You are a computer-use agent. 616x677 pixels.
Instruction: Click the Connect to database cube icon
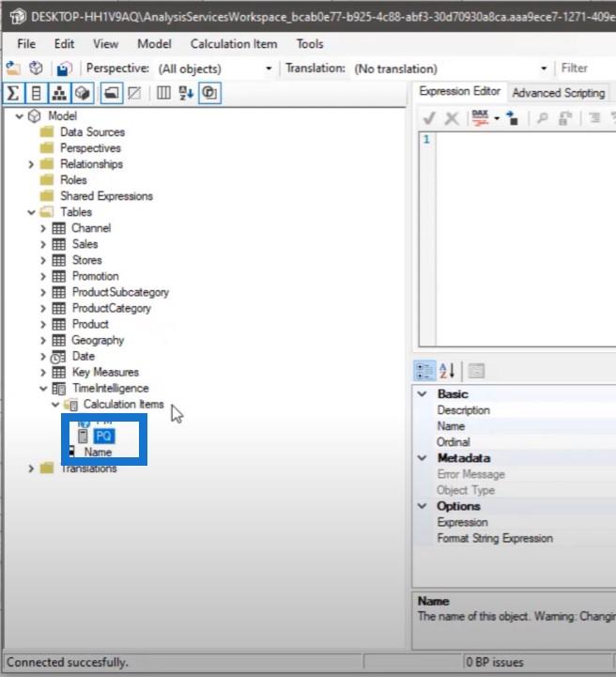[36, 69]
